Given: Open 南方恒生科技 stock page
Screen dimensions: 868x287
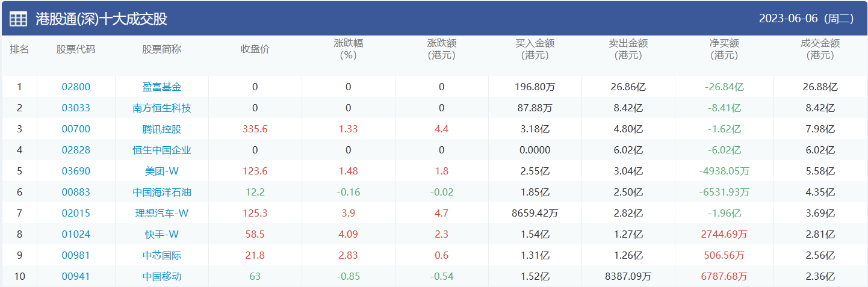Looking at the screenshot, I should 162,108.
